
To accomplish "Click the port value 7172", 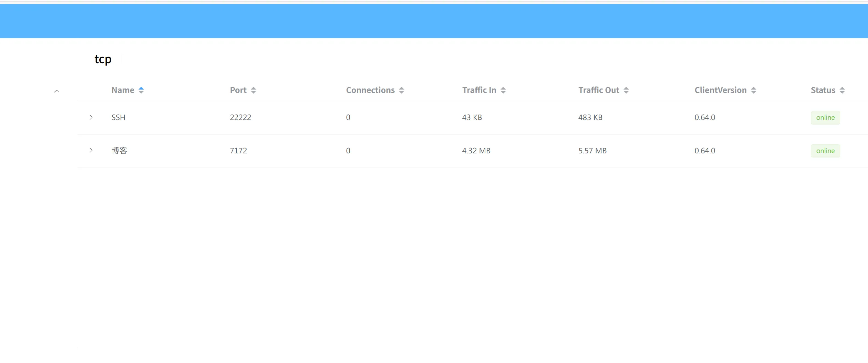I will [238, 151].
